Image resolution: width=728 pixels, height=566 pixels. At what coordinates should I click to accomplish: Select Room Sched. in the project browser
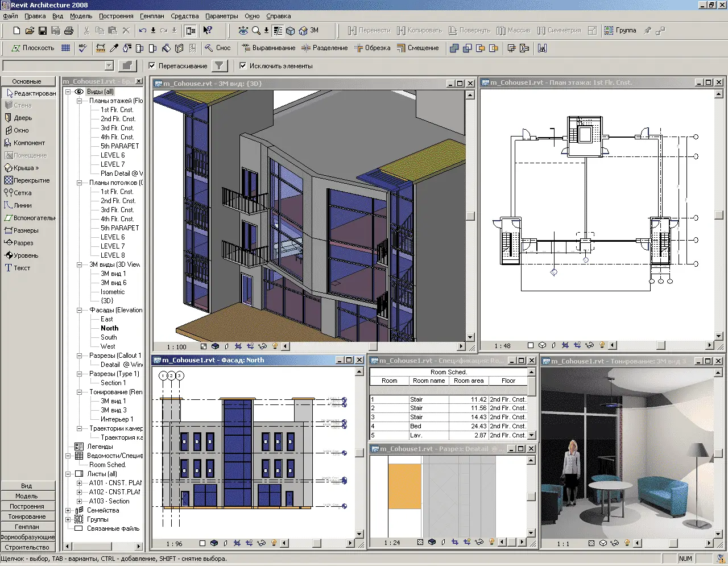coord(107,465)
